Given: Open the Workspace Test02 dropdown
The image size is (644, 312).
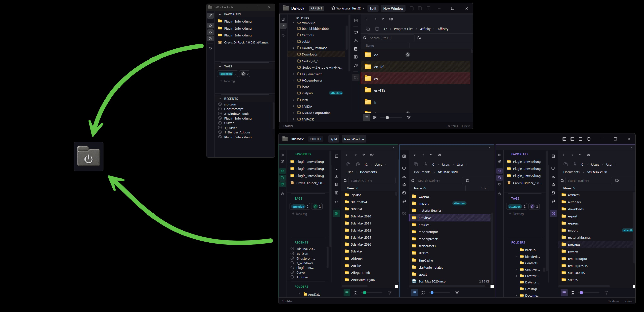Looking at the screenshot, I should (x=348, y=8).
